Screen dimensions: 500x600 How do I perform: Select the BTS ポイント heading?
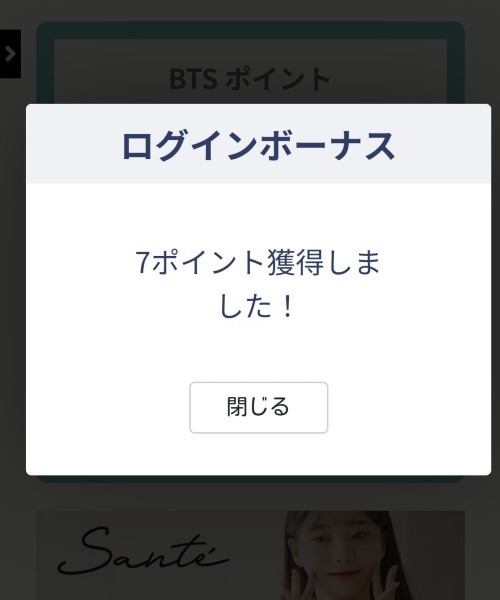250,79
